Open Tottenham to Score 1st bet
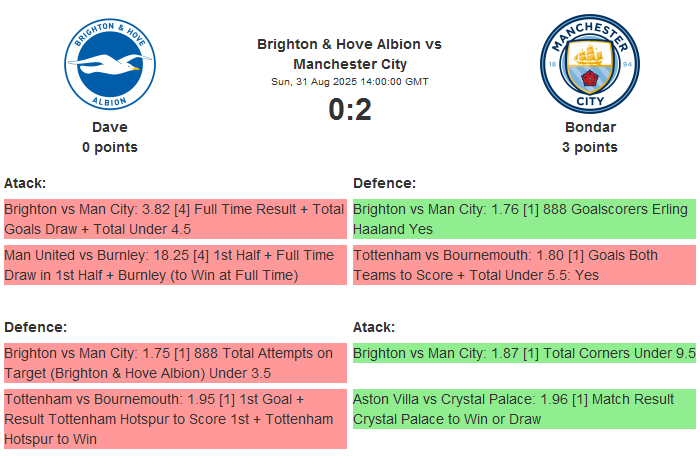 174,419
